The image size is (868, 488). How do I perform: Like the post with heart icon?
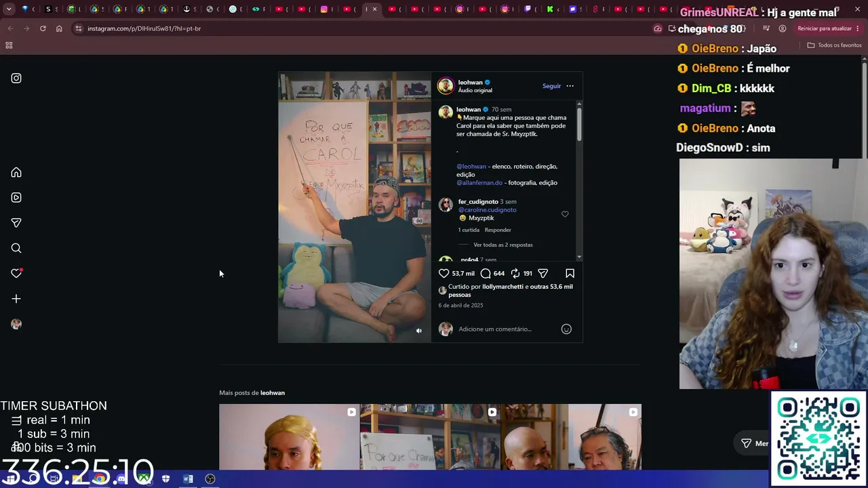pos(443,273)
